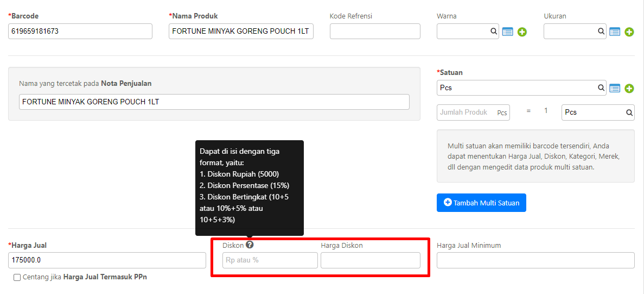The height and width of the screenshot is (294, 644).
Task: Click the Harga Diskon label
Action: pos(342,246)
